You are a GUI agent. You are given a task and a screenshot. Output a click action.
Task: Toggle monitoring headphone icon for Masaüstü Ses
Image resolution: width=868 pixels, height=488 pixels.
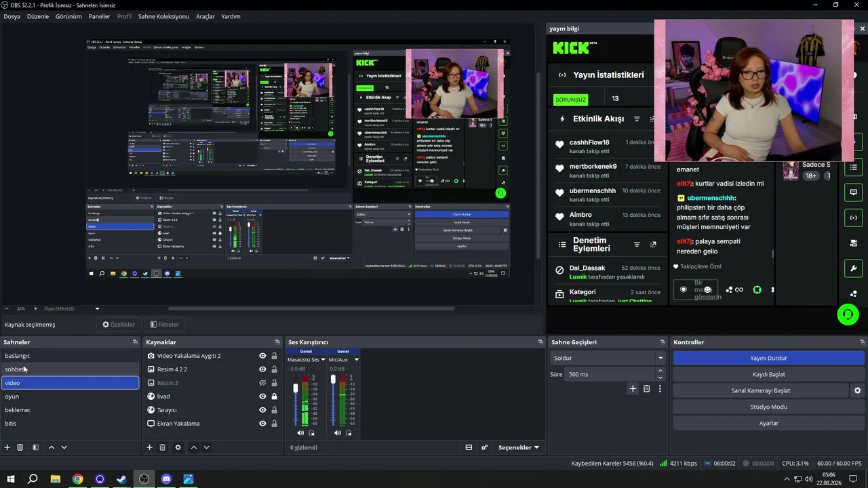point(312,432)
